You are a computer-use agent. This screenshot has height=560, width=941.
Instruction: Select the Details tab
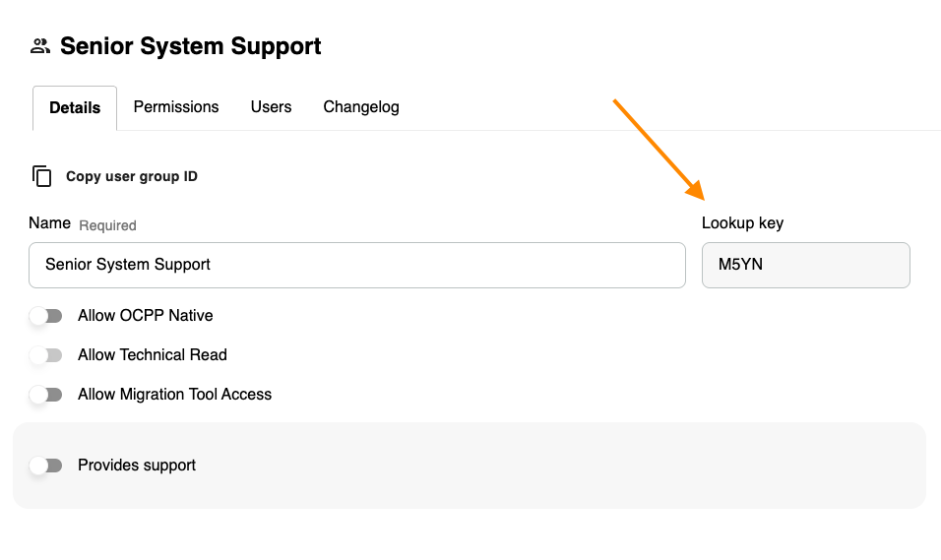(75, 108)
